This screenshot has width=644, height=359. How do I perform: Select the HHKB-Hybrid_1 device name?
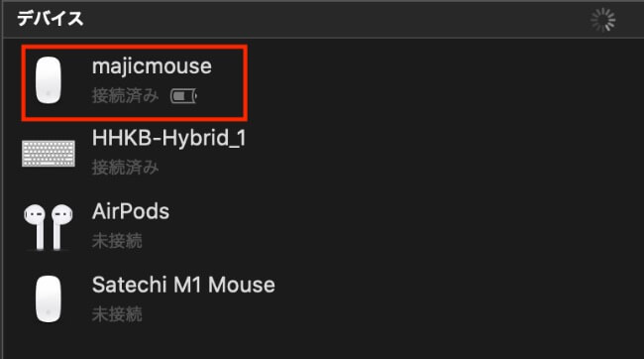tap(169, 138)
